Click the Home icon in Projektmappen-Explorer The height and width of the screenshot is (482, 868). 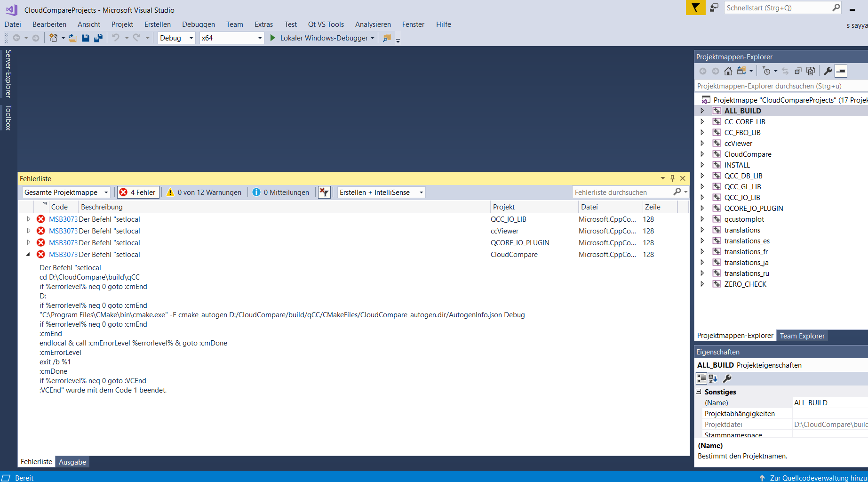click(x=728, y=71)
